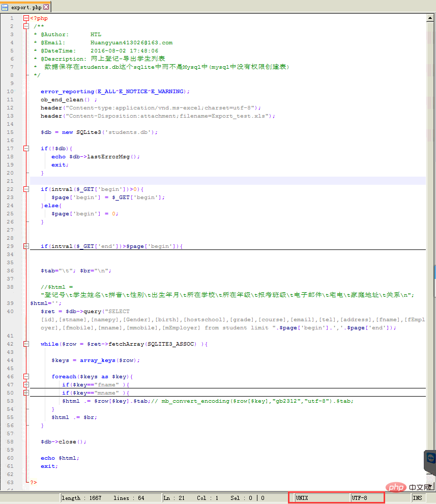Click the @Email comment line
Image resolution: width=436 pixels, height=504 pixels.
pos(103,42)
